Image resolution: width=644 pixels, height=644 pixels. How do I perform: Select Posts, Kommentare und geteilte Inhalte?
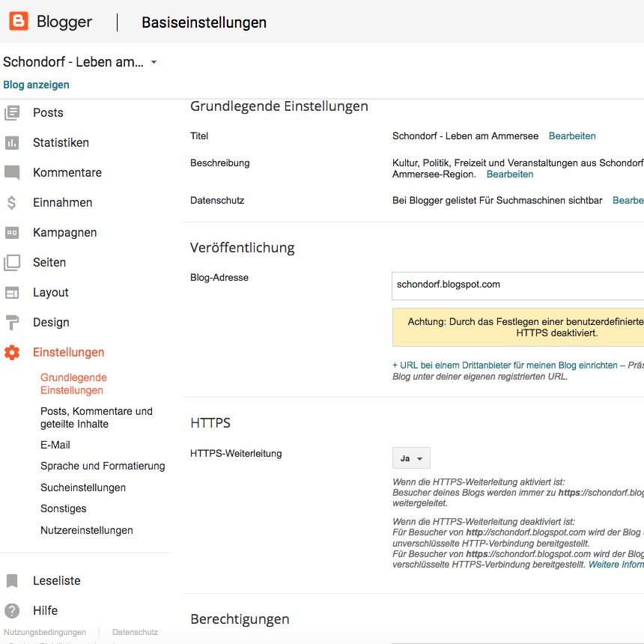coord(96,418)
